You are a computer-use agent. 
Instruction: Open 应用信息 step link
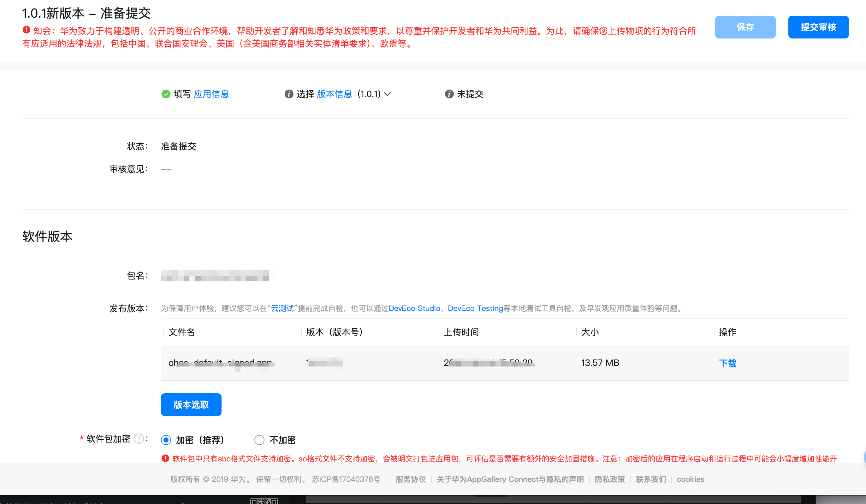point(211,94)
